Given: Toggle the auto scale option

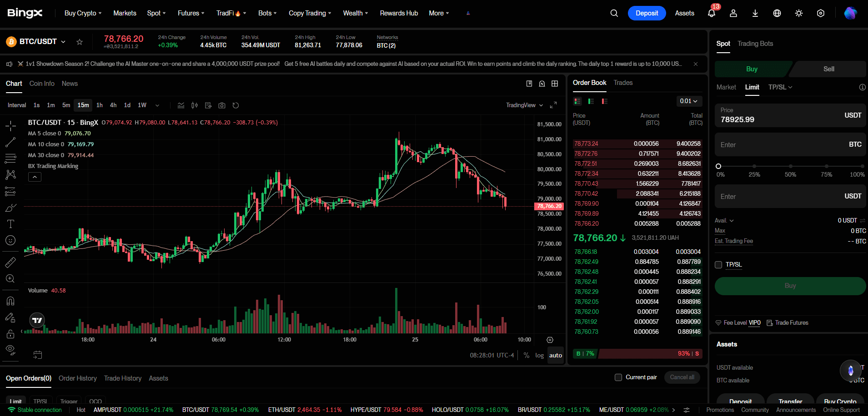Looking at the screenshot, I should coord(556,355).
